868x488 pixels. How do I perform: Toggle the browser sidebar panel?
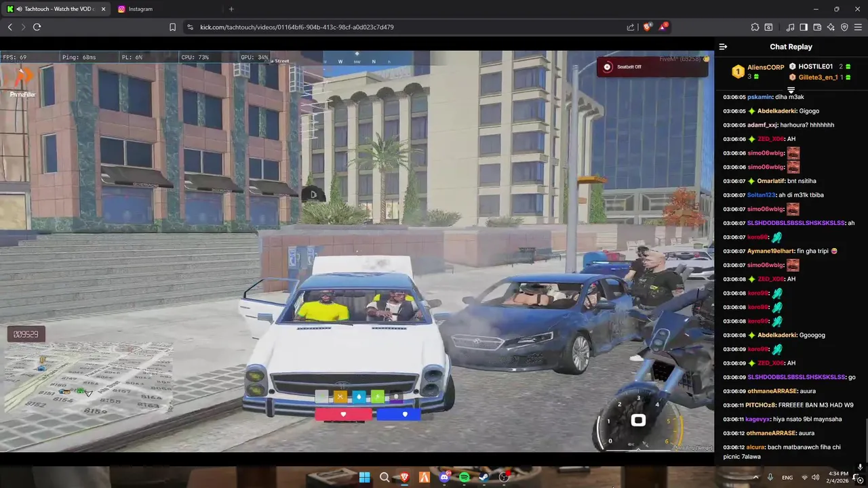(x=804, y=27)
